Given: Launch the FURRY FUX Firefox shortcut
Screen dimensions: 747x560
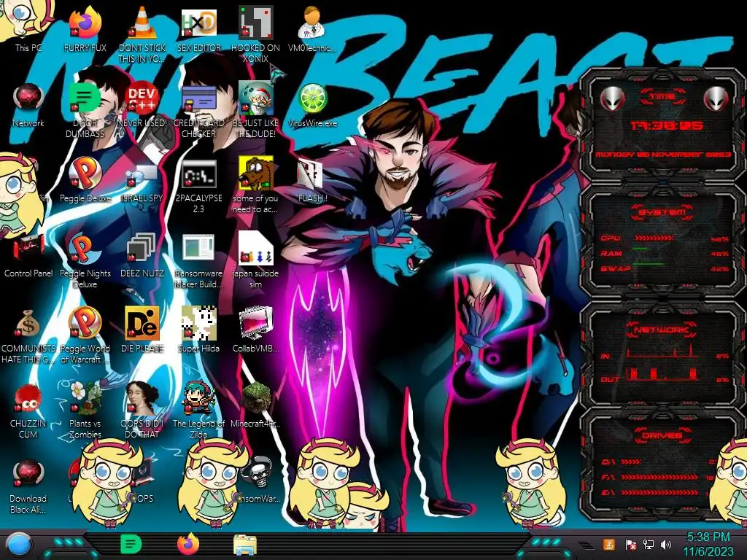Looking at the screenshot, I should (85, 26).
